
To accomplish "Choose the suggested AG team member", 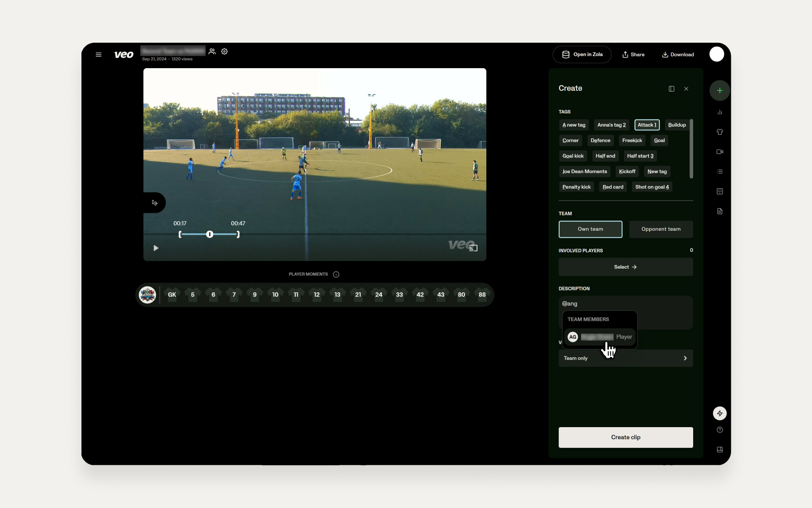I will [x=600, y=337].
